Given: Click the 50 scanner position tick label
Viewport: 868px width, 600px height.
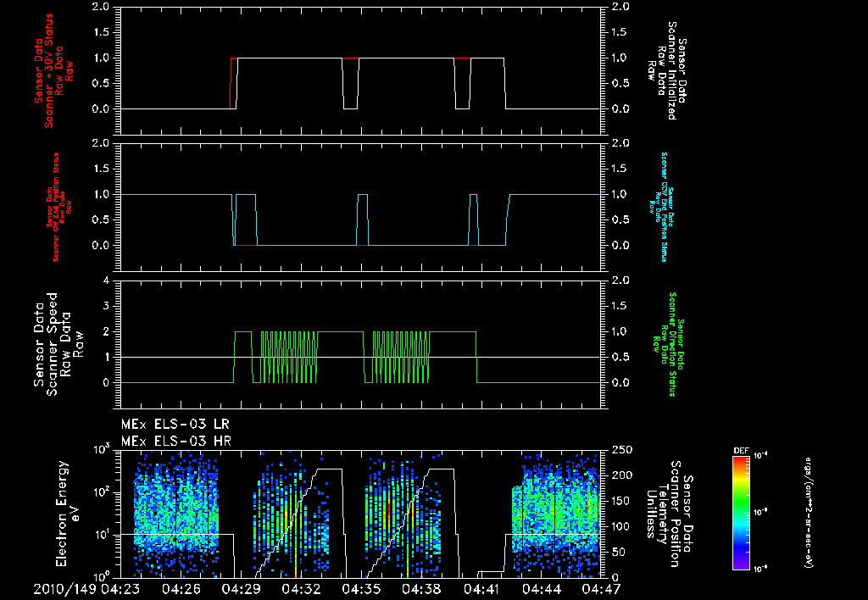Looking at the screenshot, I should (618, 552).
